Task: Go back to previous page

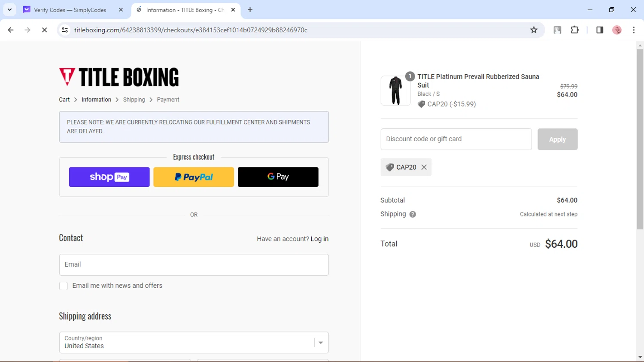Action: click(x=11, y=30)
